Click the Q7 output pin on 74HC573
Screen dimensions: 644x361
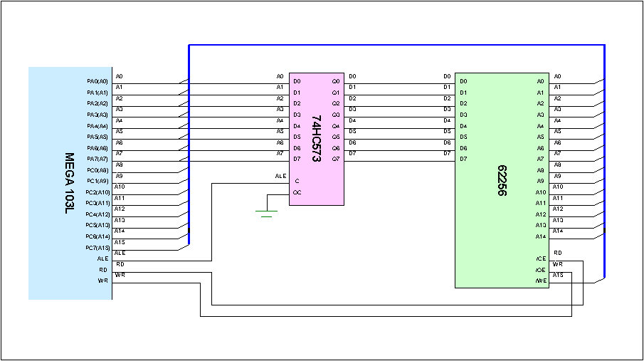[x=336, y=159]
